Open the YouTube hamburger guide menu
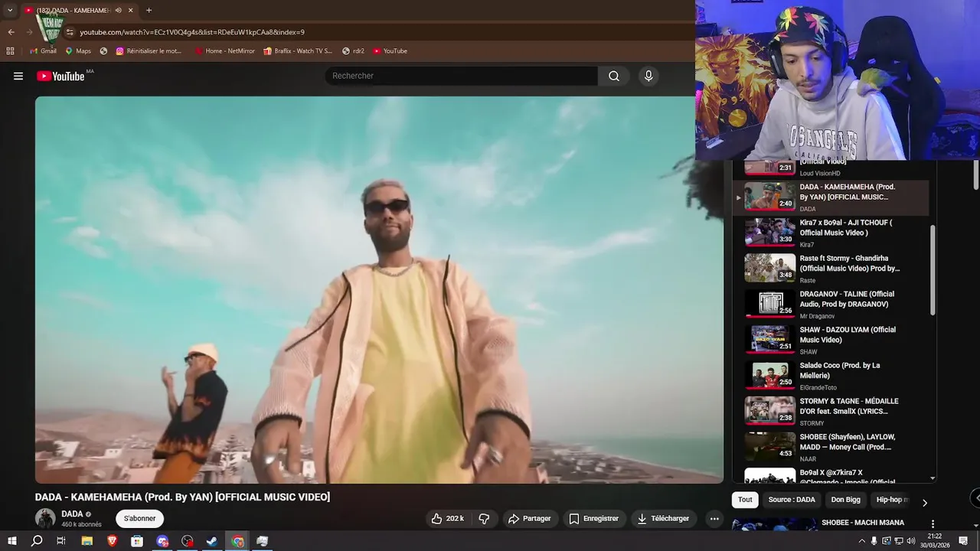 (x=18, y=76)
